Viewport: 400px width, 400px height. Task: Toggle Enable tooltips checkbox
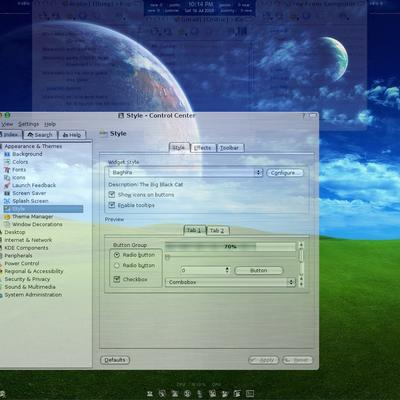[112, 205]
